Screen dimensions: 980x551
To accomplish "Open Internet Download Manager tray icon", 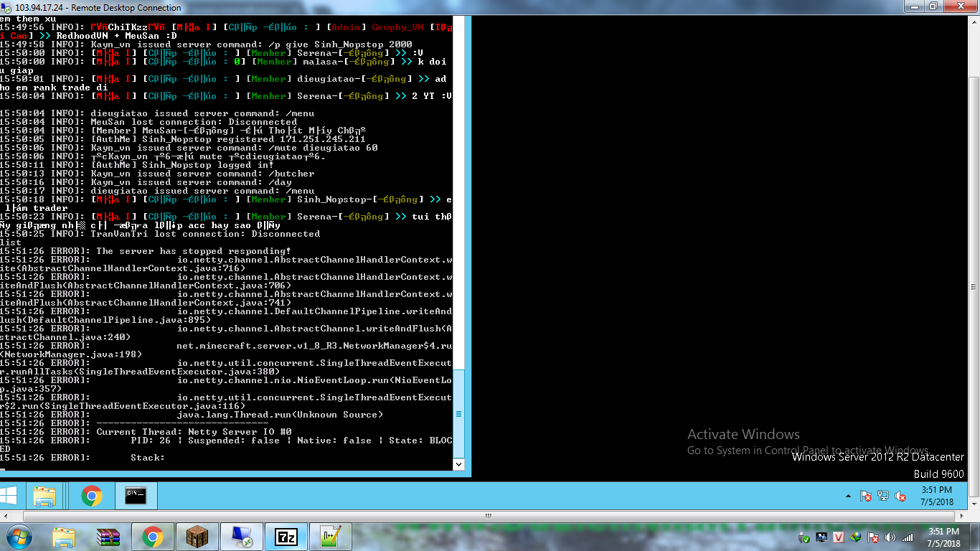I will 856,537.
